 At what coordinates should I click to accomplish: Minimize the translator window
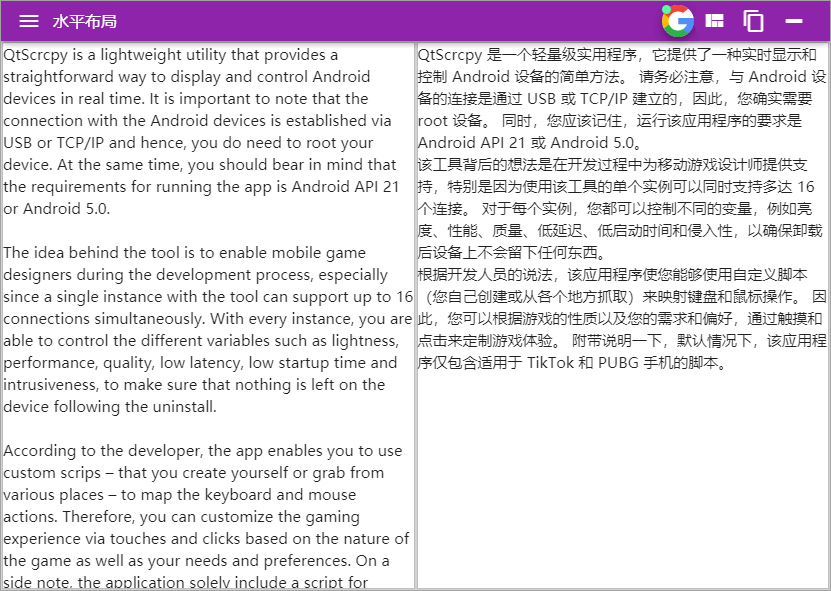click(793, 21)
